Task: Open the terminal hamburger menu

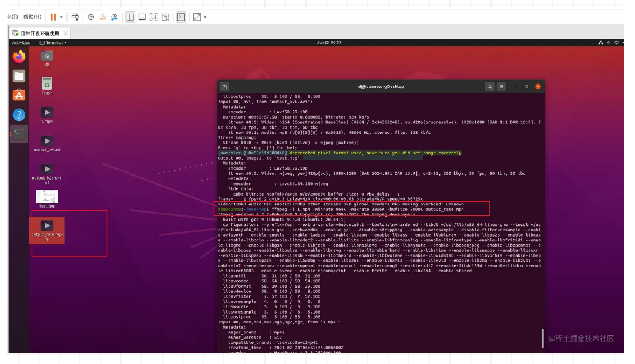Action: pos(502,86)
